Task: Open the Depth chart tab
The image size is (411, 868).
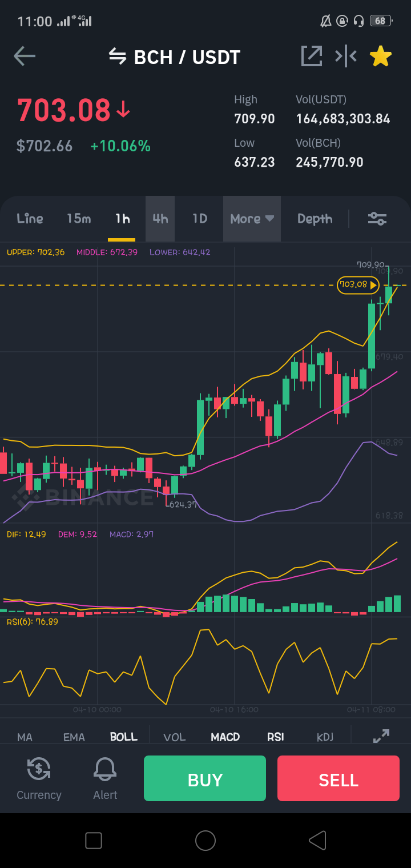Action: [315, 219]
